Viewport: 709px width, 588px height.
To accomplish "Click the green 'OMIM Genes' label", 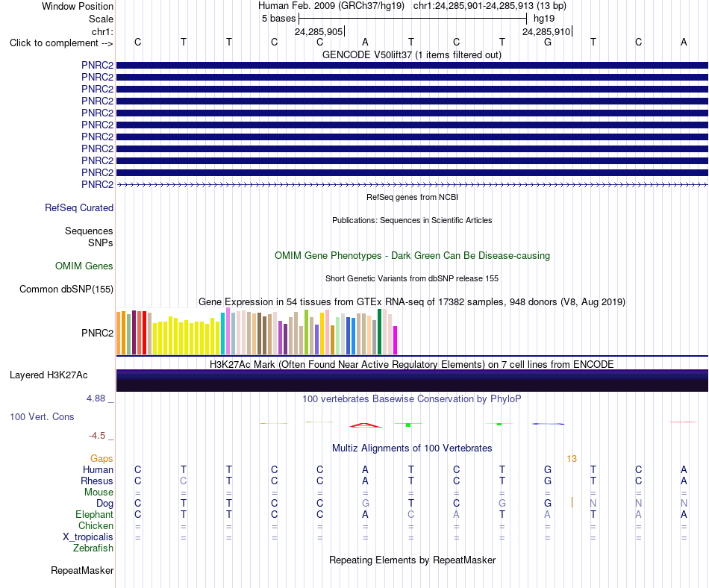I will tap(84, 266).
